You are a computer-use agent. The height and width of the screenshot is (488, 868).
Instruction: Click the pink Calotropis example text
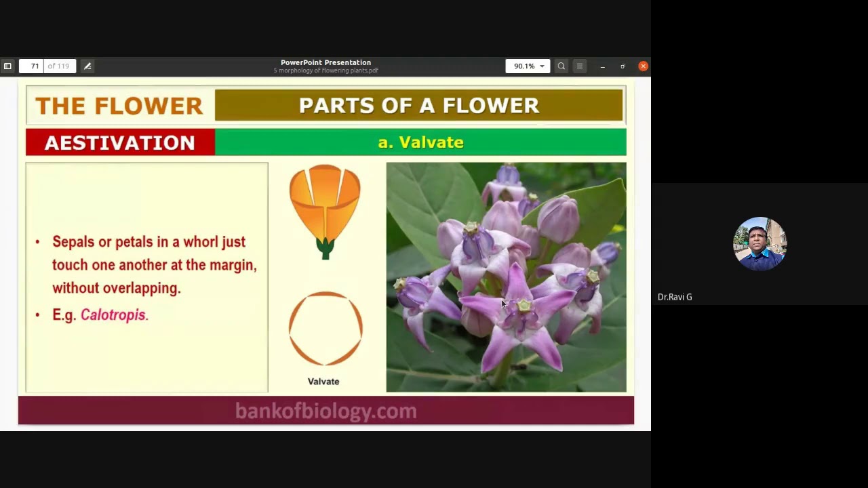pos(114,315)
